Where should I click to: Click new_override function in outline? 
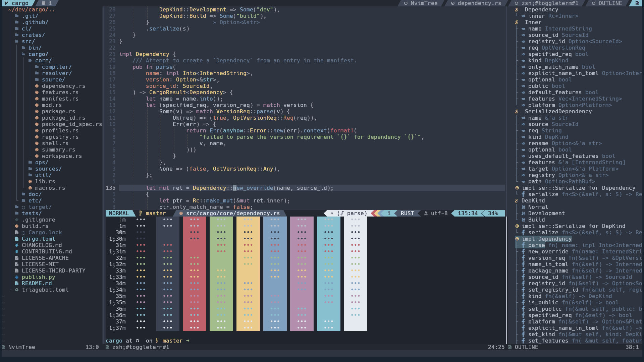click(x=548, y=251)
